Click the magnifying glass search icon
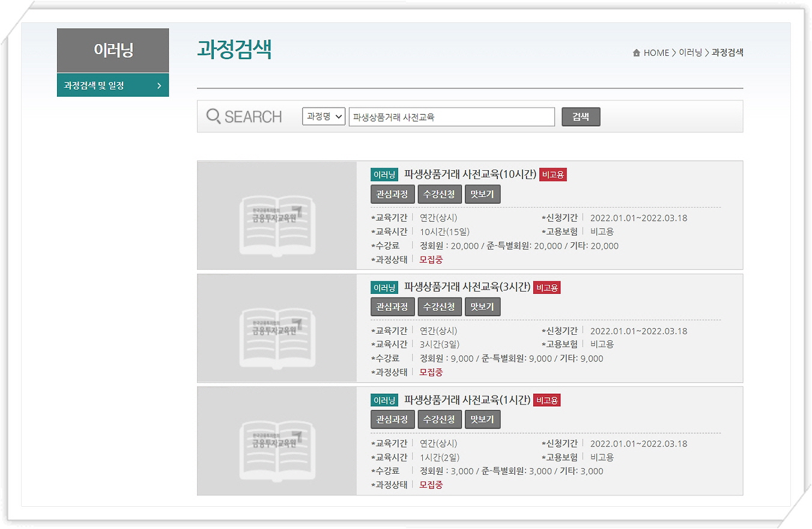 click(213, 116)
